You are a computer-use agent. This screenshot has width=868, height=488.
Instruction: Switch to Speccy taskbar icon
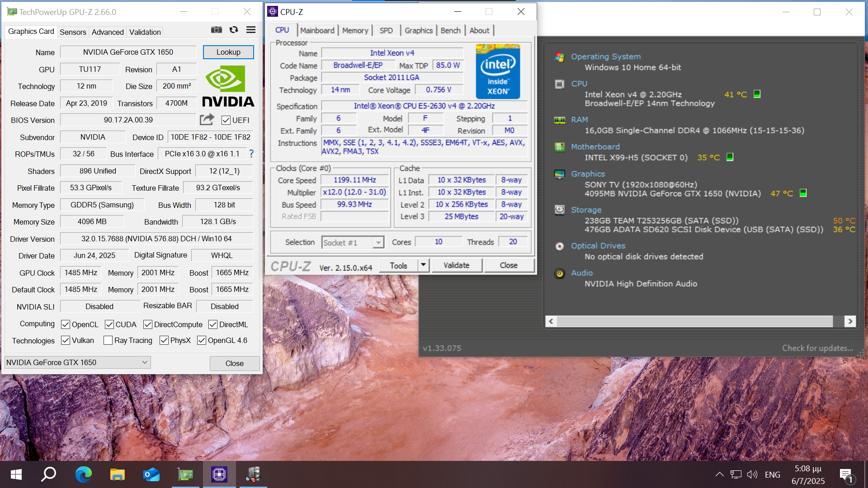[253, 474]
